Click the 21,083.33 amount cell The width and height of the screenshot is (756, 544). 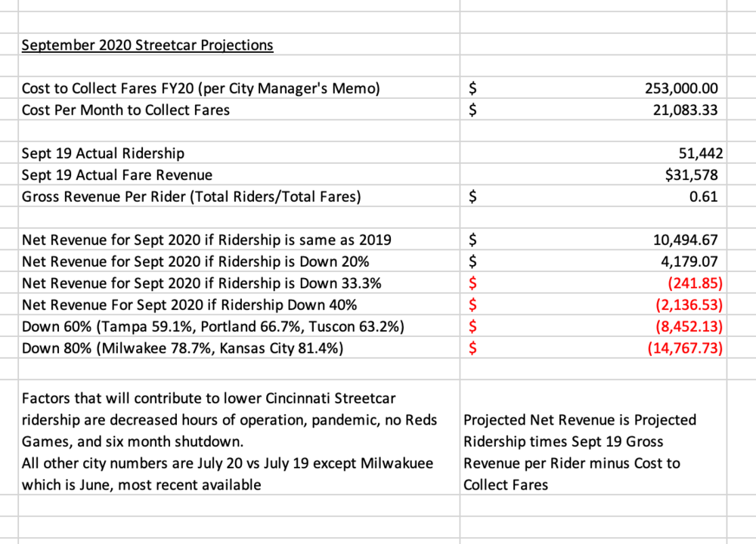pyautogui.click(x=593, y=110)
